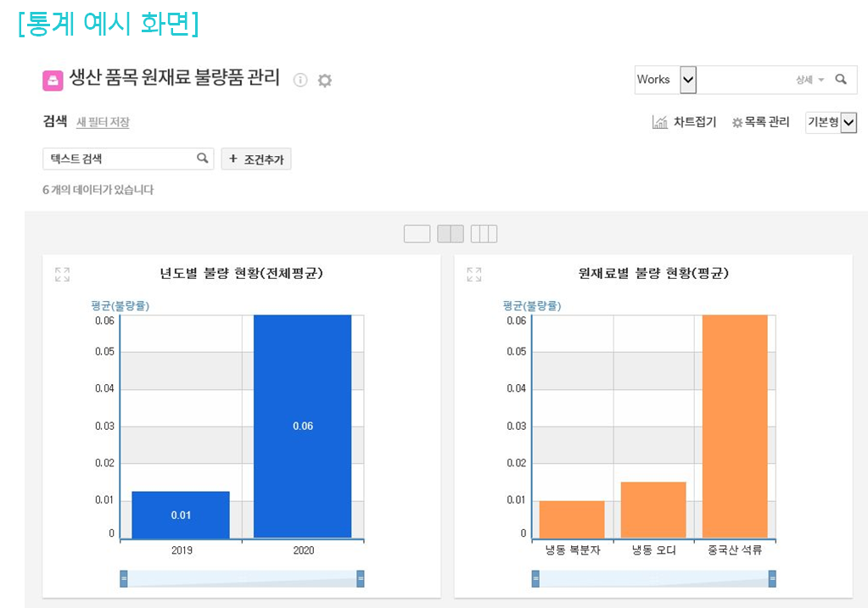Open the Works dropdown selector
The width and height of the screenshot is (868, 608).
(x=688, y=80)
